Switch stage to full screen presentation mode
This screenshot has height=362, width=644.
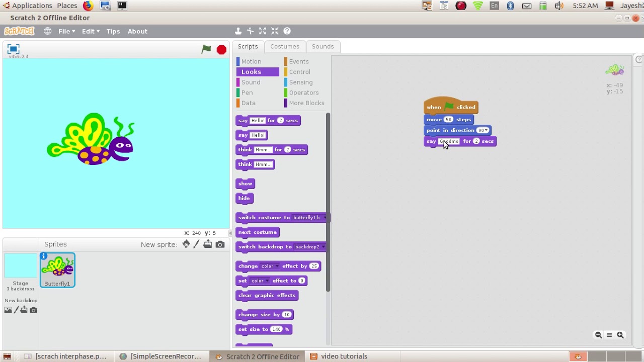(x=13, y=49)
